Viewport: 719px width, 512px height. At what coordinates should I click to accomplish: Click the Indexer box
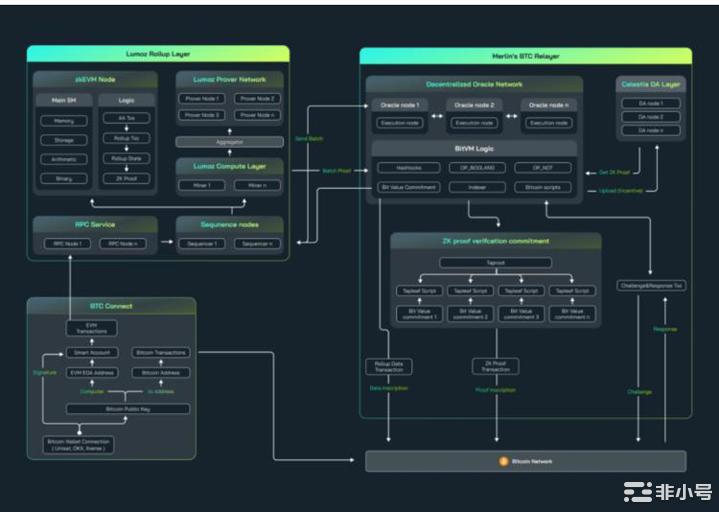click(472, 187)
